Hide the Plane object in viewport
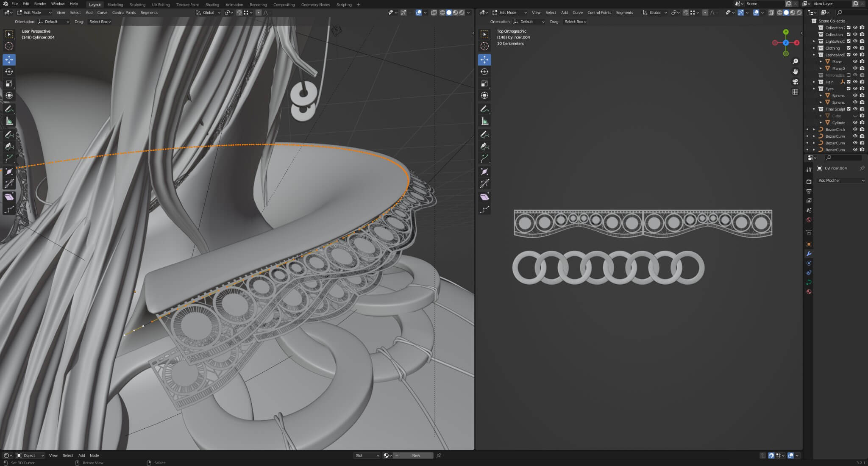 click(x=855, y=61)
